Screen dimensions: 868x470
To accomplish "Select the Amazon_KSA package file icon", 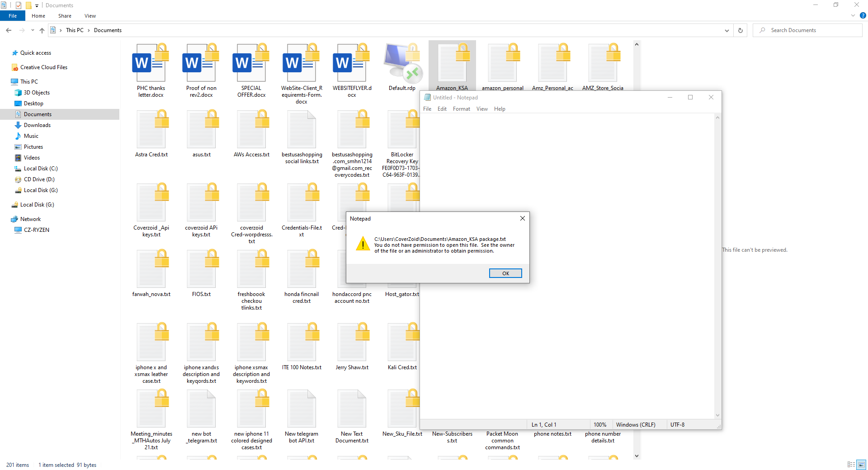I will [452, 63].
